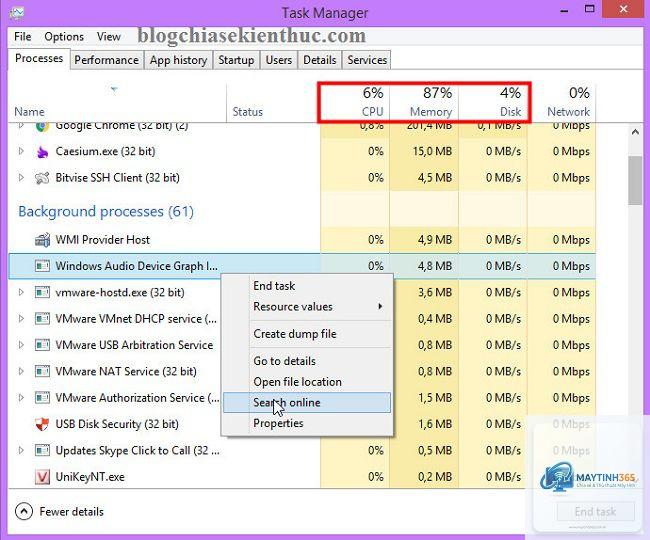Expand the Bitvise SSH Client group

point(21,178)
